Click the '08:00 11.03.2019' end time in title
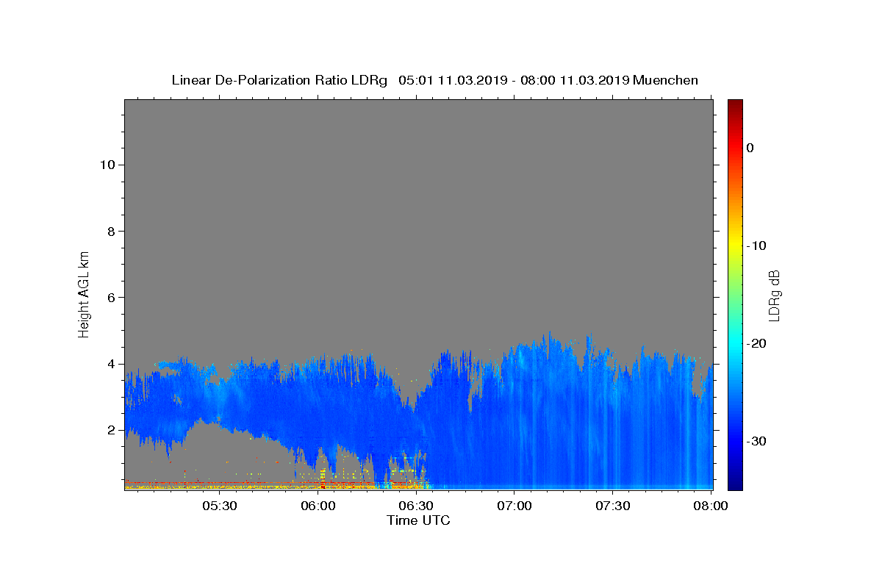This screenshot has height=588, width=882. click(x=575, y=80)
